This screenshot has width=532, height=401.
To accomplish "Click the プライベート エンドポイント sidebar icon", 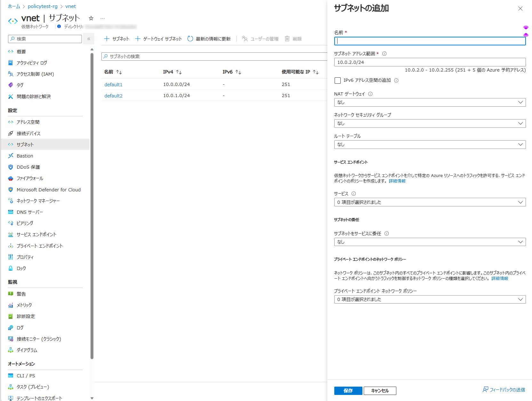I will tap(11, 246).
